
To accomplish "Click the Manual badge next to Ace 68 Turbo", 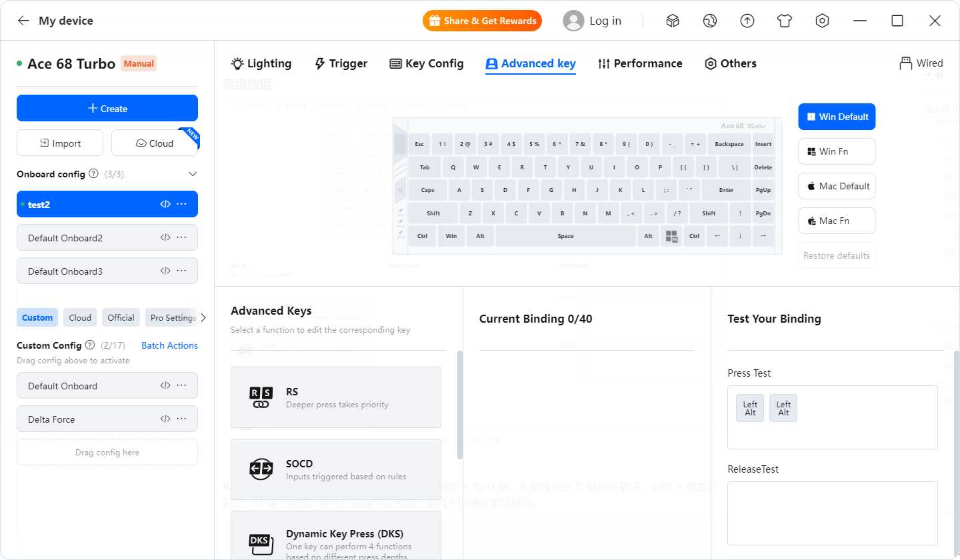I will (x=139, y=64).
